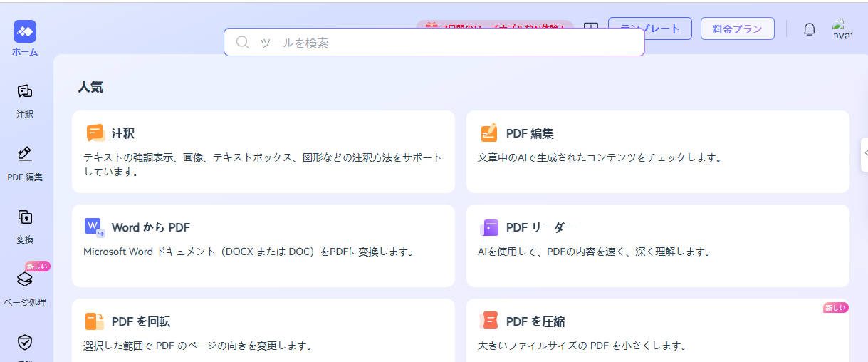Screen dimensions: 868x362
Task: Click the Word から PDF card icon
Action: click(x=95, y=227)
